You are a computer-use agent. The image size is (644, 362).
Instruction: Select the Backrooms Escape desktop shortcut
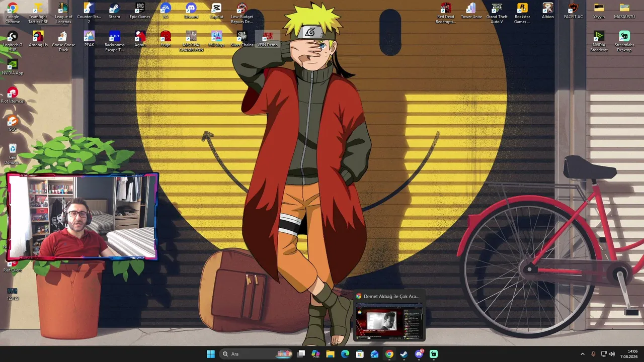click(x=115, y=41)
